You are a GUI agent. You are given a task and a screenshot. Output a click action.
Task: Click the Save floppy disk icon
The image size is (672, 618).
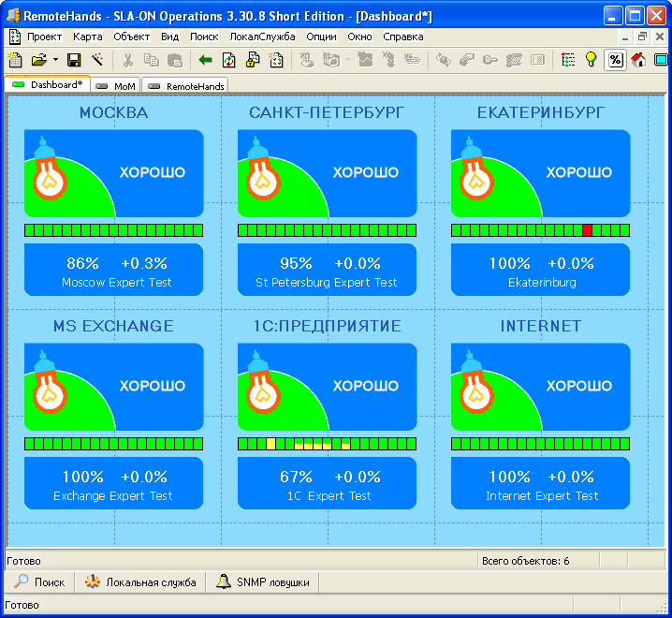click(x=74, y=60)
